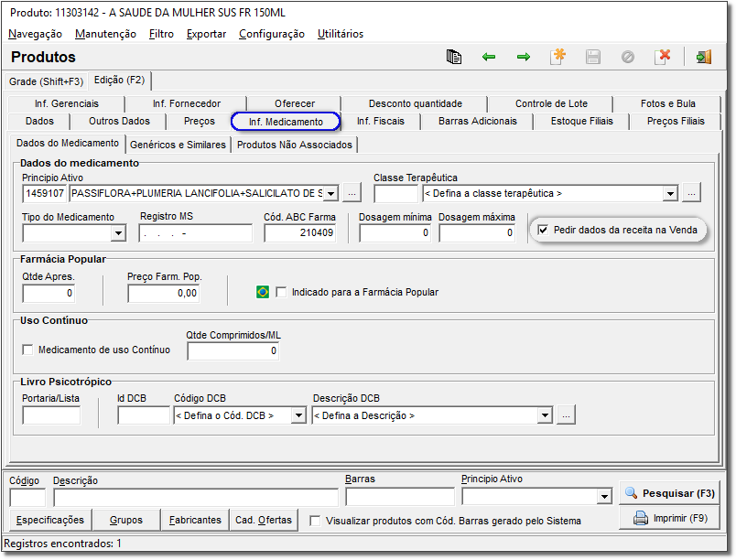This screenshot has height=560, width=736.
Task: Select the Inf. Medicamento tab
Action: (x=286, y=122)
